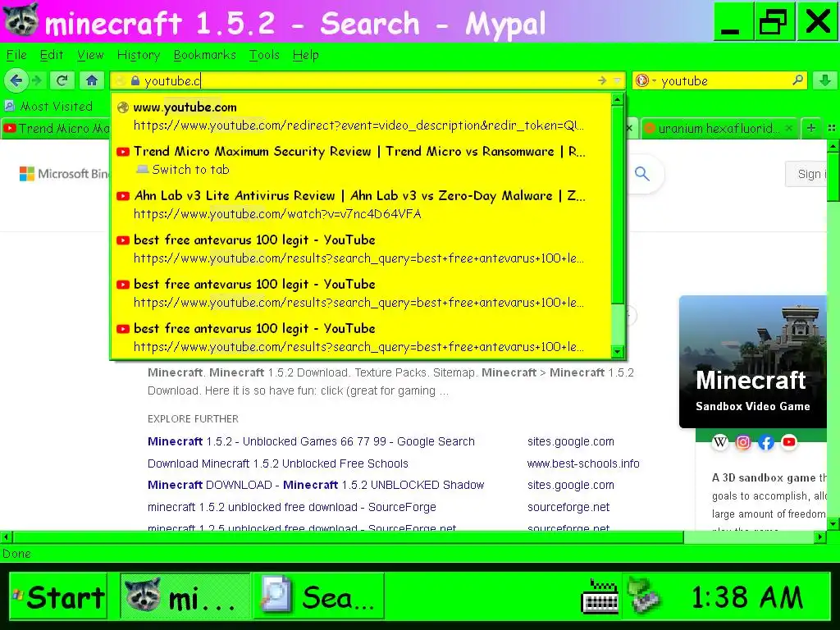Close the uranium hexafluoride tab

click(x=788, y=128)
